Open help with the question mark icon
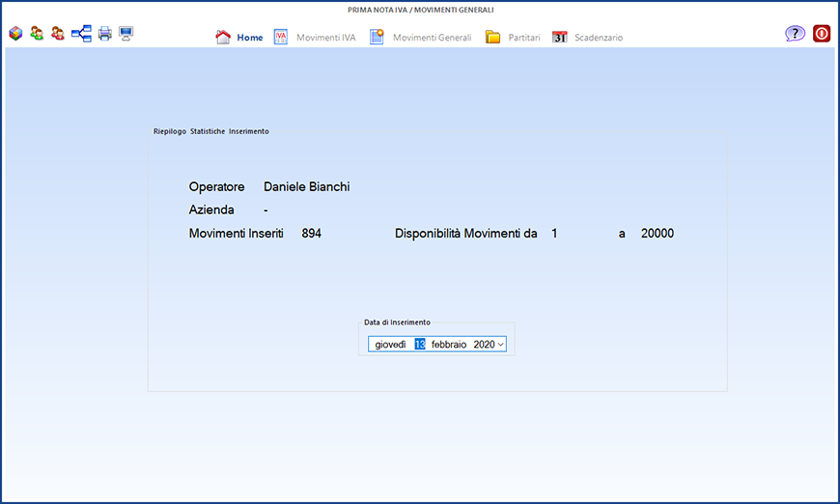The width and height of the screenshot is (840, 504). click(795, 34)
